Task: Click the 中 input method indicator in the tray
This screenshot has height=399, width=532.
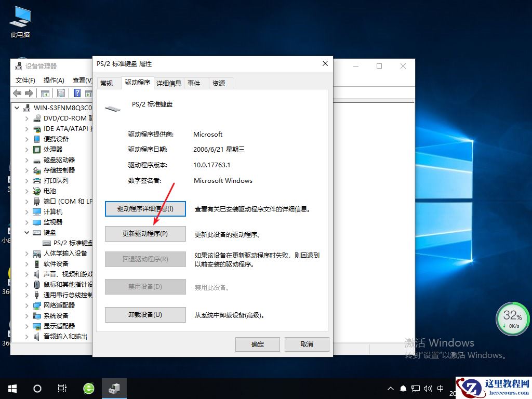Action: (440, 388)
